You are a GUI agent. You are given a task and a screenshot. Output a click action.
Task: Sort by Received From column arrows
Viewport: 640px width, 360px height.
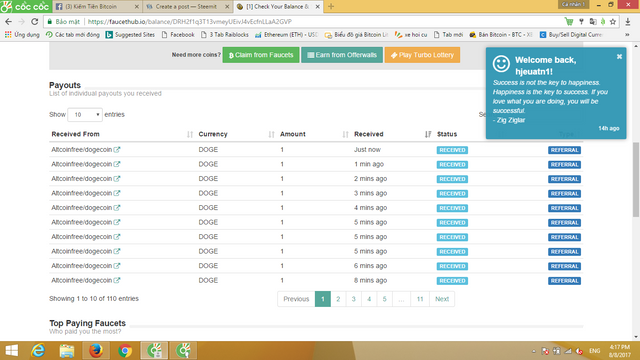coord(190,134)
